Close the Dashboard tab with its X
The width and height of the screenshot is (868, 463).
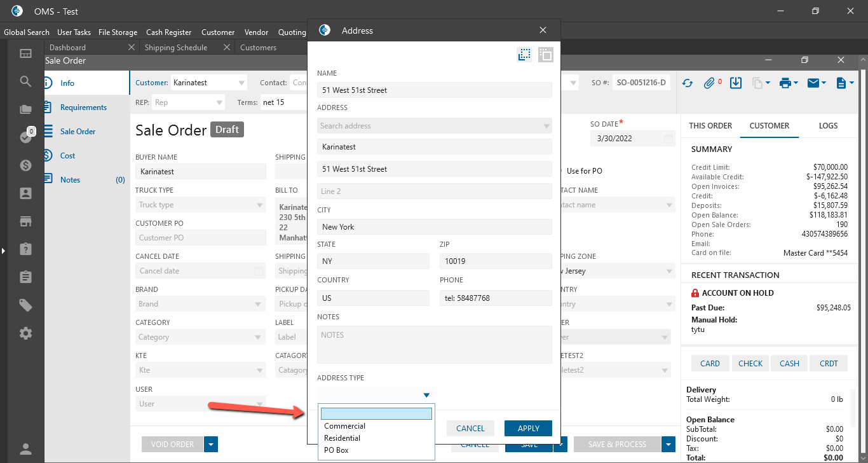click(132, 47)
